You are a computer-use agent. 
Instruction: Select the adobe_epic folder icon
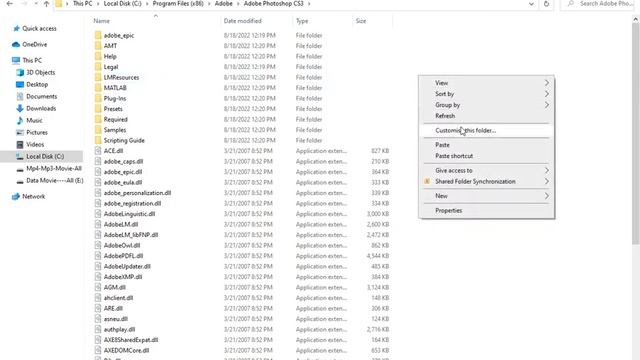(x=98, y=35)
